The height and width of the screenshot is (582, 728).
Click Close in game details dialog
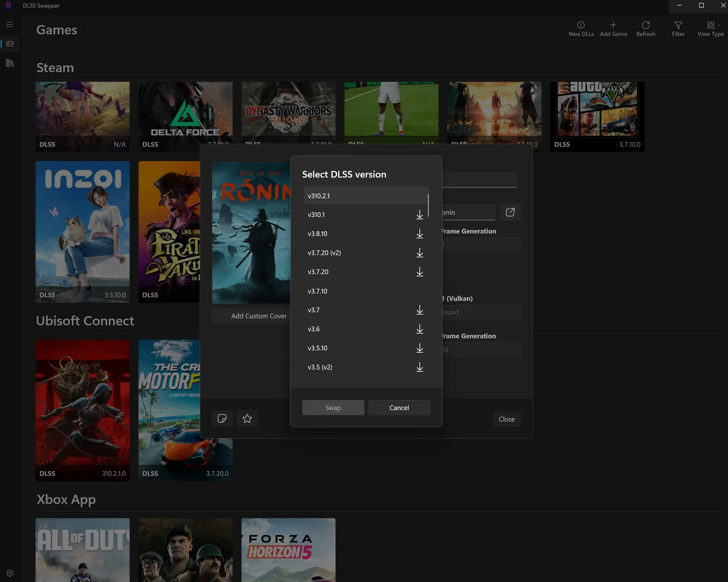coord(507,419)
